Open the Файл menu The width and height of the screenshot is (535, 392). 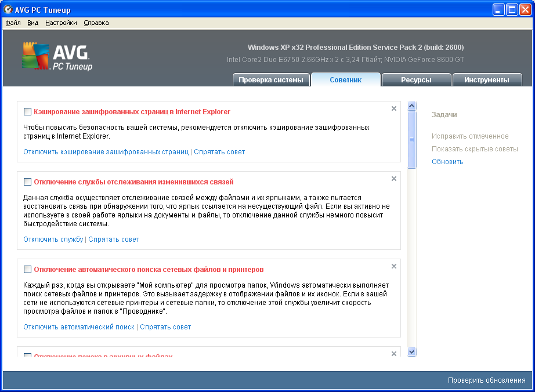coord(13,23)
